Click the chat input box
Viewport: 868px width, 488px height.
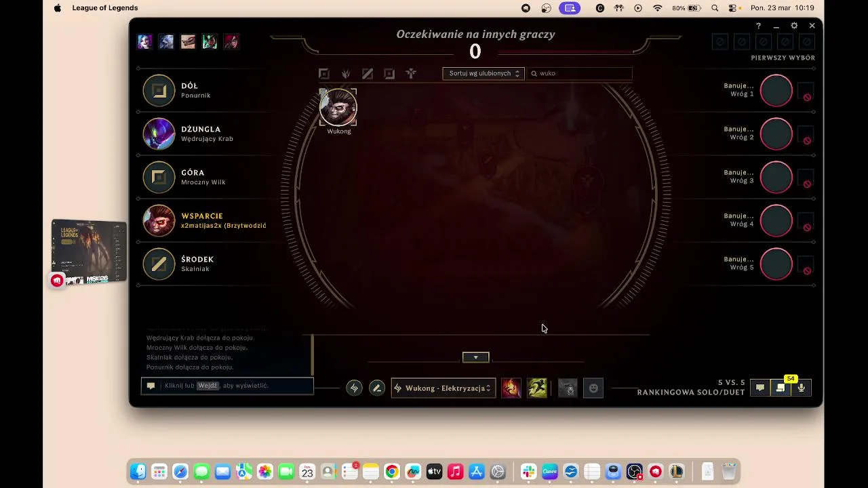click(x=227, y=386)
